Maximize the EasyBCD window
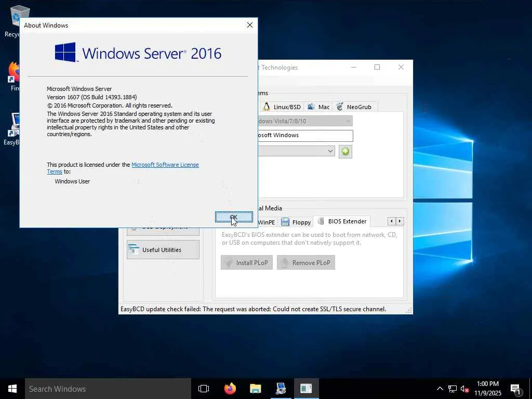This screenshot has height=399, width=532. point(377,67)
